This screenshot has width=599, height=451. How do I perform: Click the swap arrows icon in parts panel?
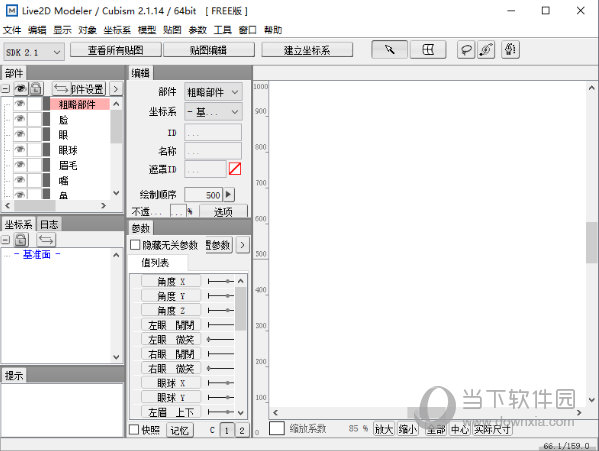[x=61, y=89]
